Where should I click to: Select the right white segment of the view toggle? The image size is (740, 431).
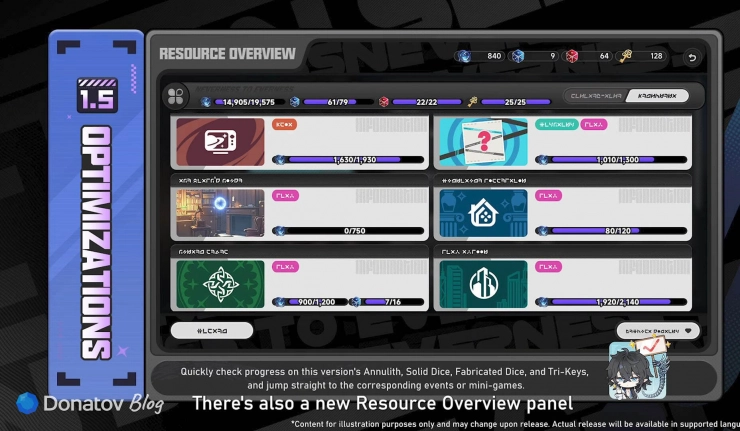pyautogui.click(x=657, y=96)
